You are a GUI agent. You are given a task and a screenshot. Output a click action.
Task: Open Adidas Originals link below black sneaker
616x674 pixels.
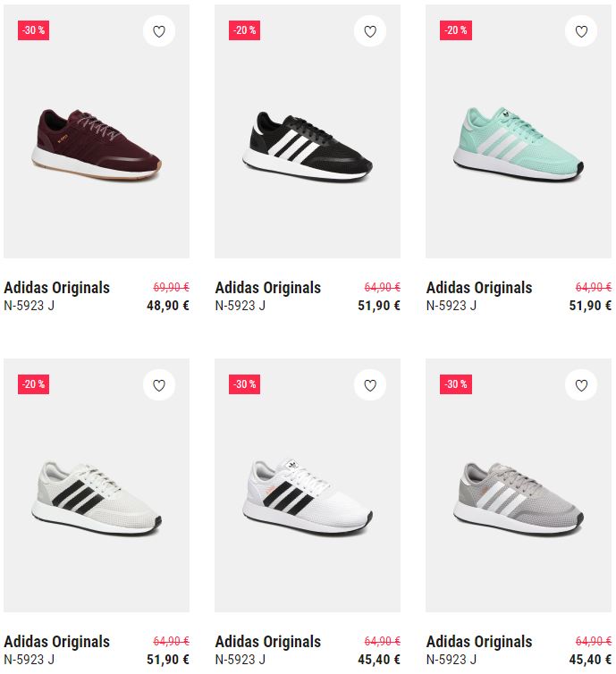268,287
